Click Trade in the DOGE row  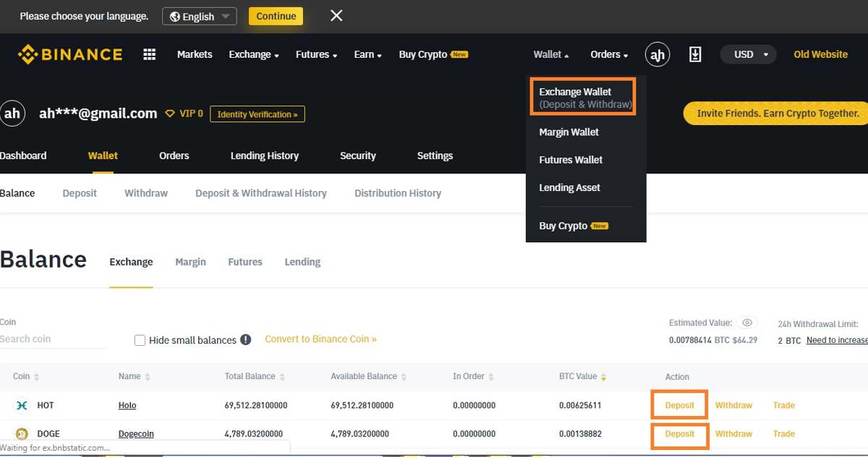pos(783,434)
